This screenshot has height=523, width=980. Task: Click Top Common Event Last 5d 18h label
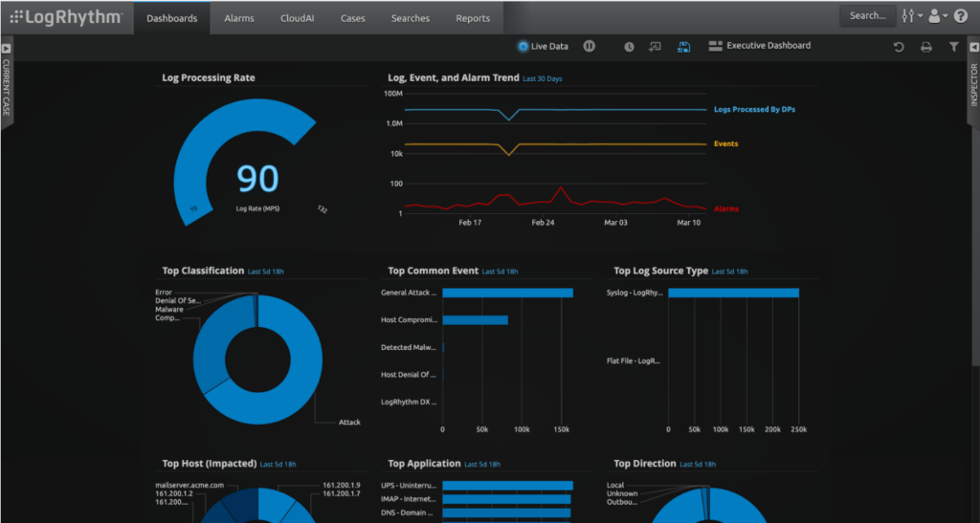[500, 272]
